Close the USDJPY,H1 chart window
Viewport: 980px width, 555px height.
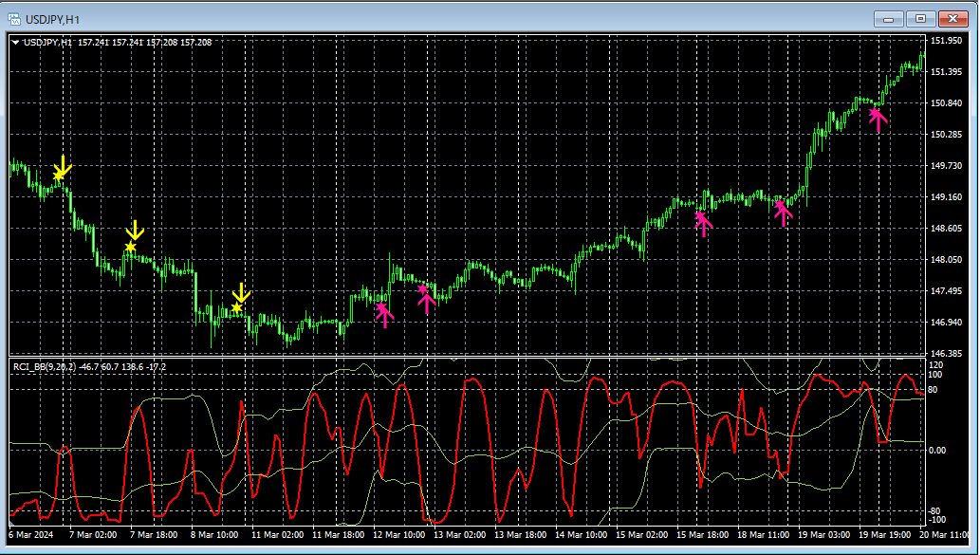(952, 18)
